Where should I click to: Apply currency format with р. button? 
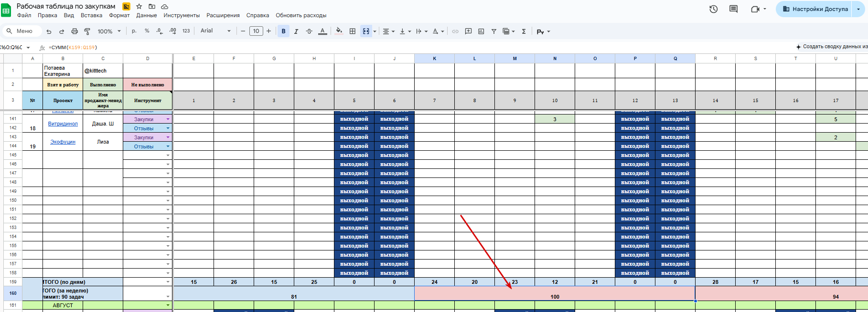point(134,31)
